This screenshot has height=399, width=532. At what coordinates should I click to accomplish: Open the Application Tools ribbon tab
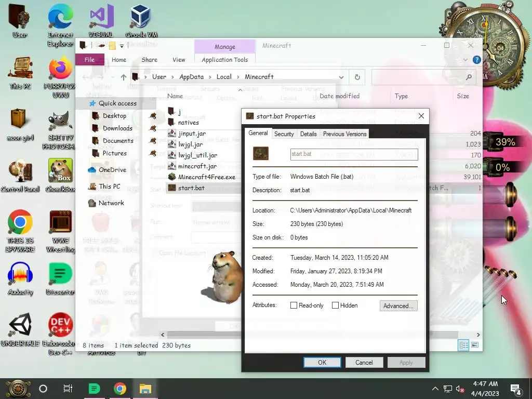[x=224, y=60]
